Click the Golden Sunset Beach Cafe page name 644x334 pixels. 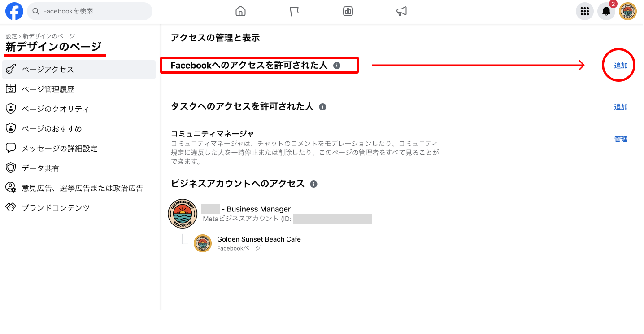click(x=259, y=239)
